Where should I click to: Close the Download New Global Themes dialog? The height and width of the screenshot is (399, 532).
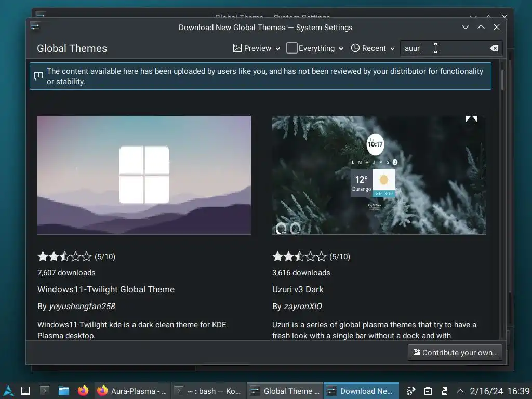(496, 27)
